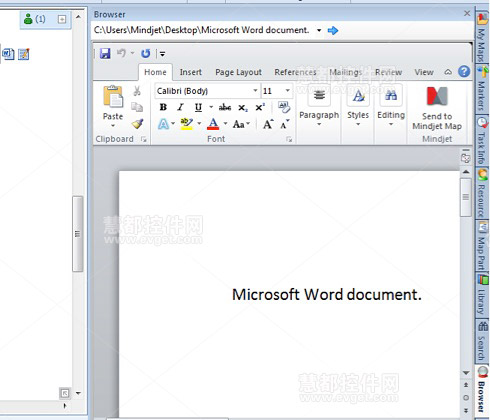Open the References ribbon tab
The image size is (490, 420).
tap(295, 72)
